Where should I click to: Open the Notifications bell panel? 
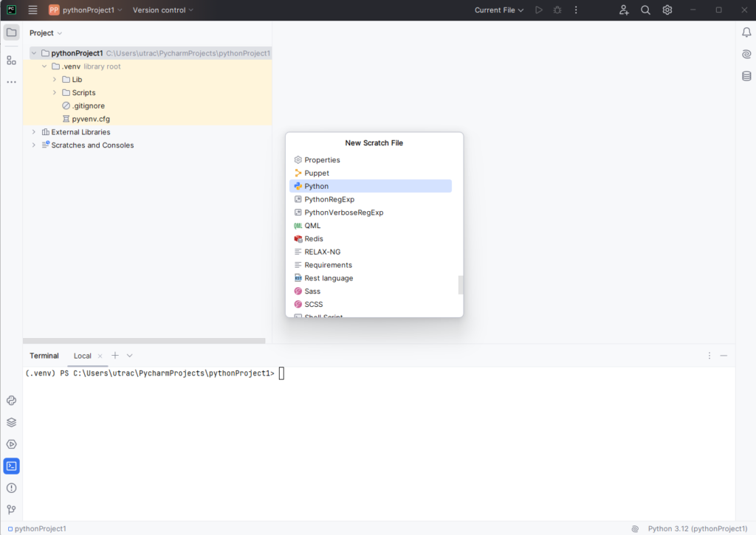pos(746,32)
